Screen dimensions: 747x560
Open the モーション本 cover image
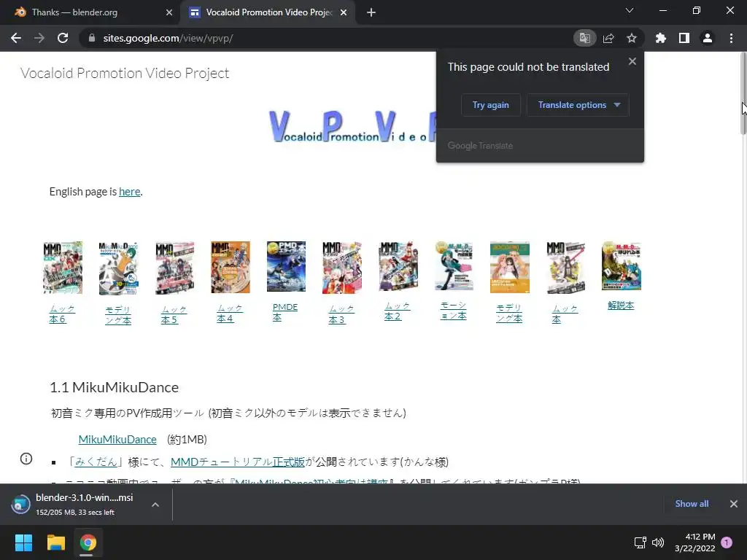[454, 265]
